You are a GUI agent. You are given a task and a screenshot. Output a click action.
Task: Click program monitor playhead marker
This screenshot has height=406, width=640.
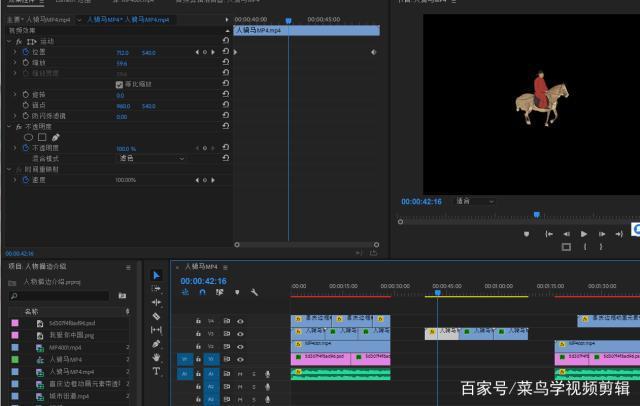(x=537, y=215)
